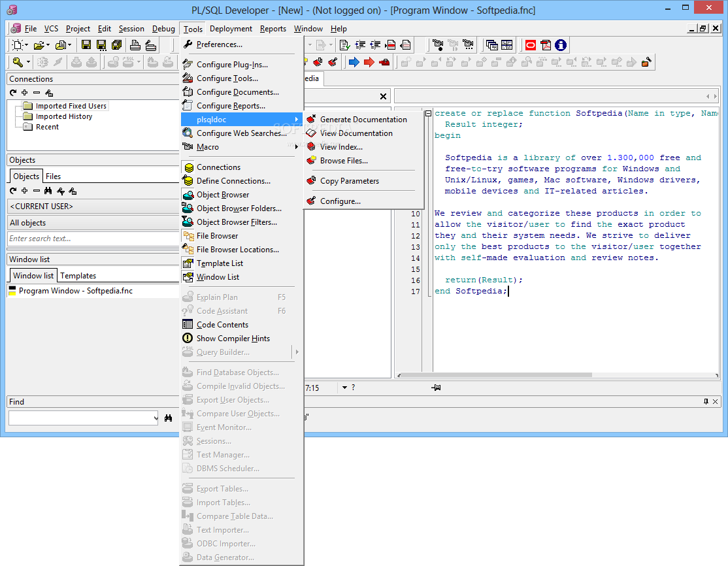728x566 pixels.
Task: Click the editor horizontal scrollbar
Action: click(497, 375)
